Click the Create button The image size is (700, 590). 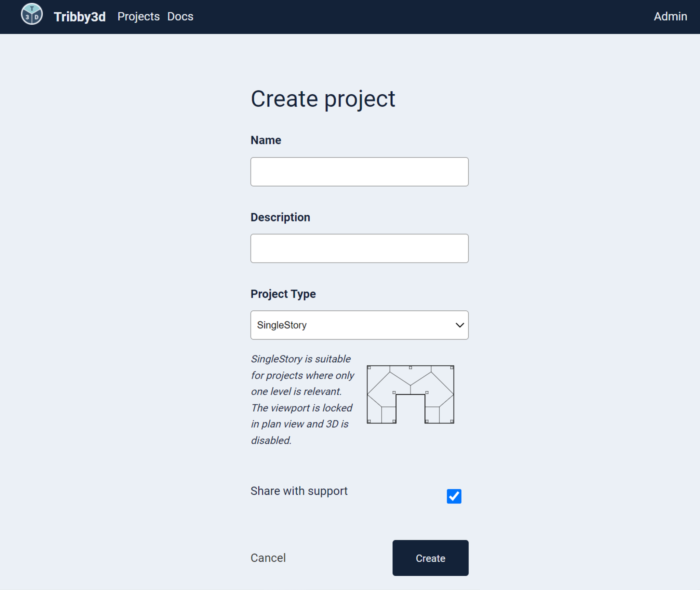click(x=430, y=558)
